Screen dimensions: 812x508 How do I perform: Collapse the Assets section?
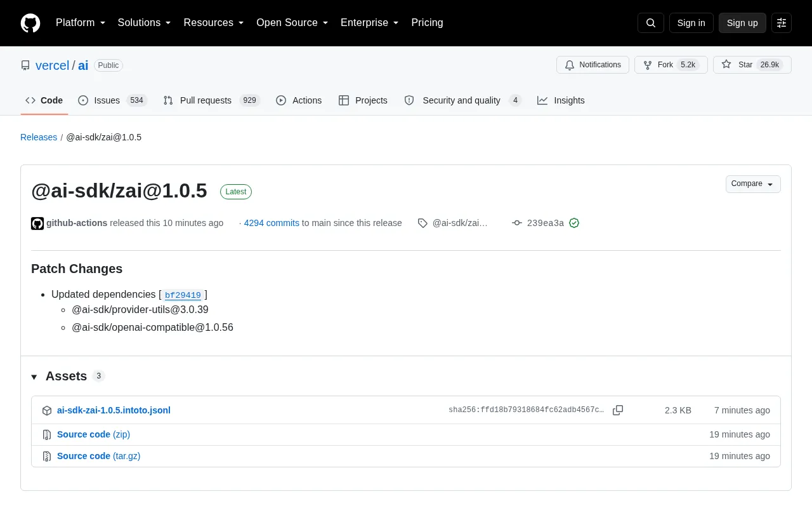click(34, 377)
